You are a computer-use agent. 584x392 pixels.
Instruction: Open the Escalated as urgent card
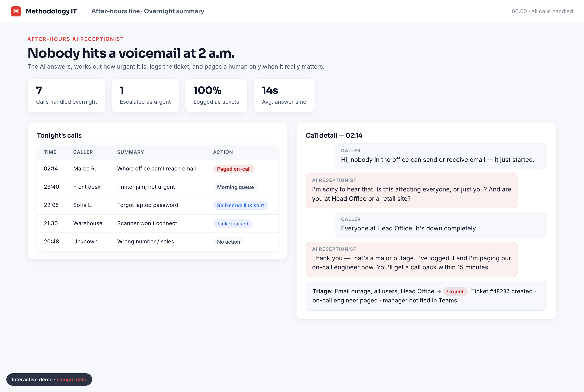[x=145, y=95]
